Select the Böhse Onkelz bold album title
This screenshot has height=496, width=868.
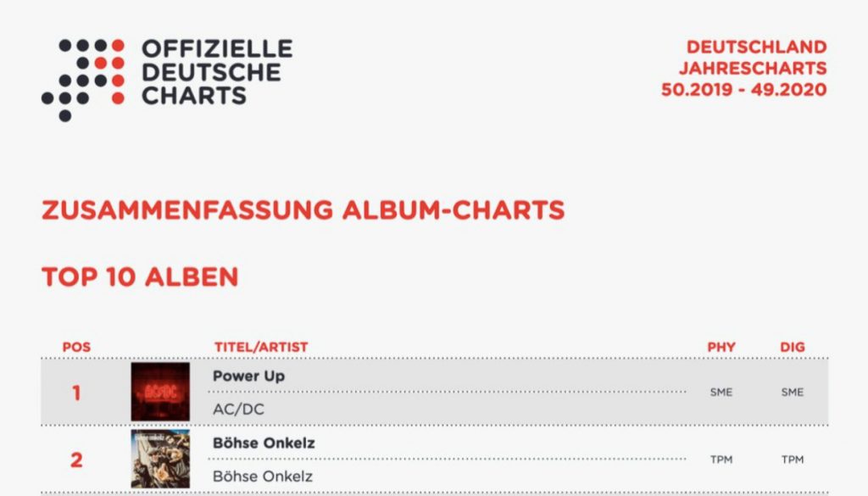tap(264, 443)
